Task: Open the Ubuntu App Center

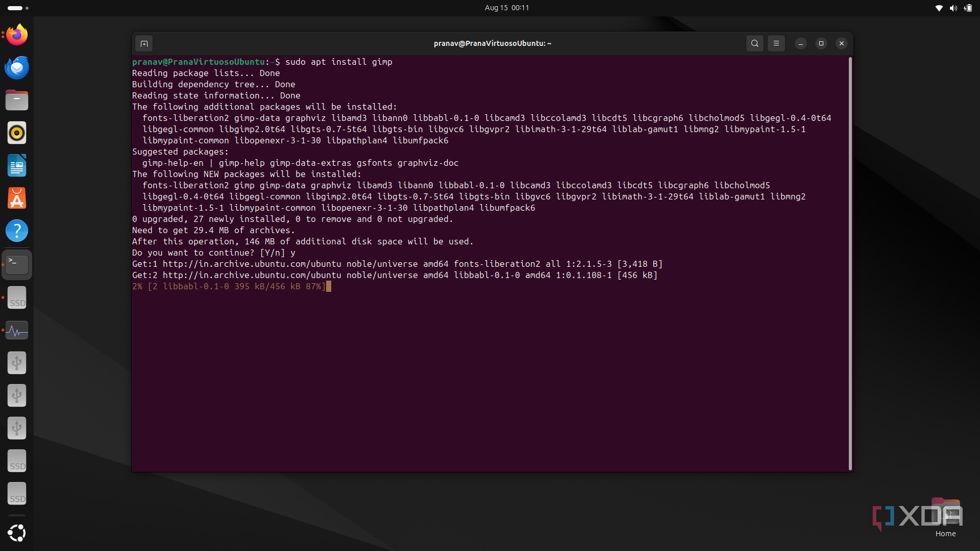Action: click(x=17, y=198)
